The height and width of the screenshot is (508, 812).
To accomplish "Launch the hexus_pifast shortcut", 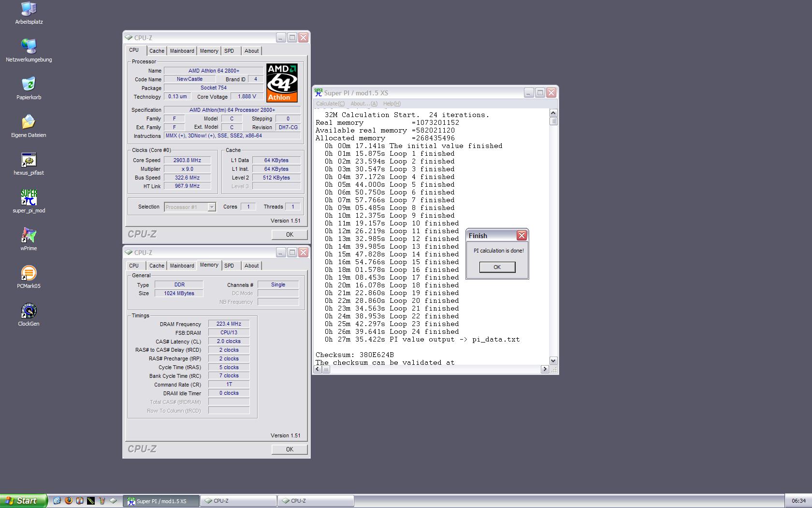I will pyautogui.click(x=29, y=164).
